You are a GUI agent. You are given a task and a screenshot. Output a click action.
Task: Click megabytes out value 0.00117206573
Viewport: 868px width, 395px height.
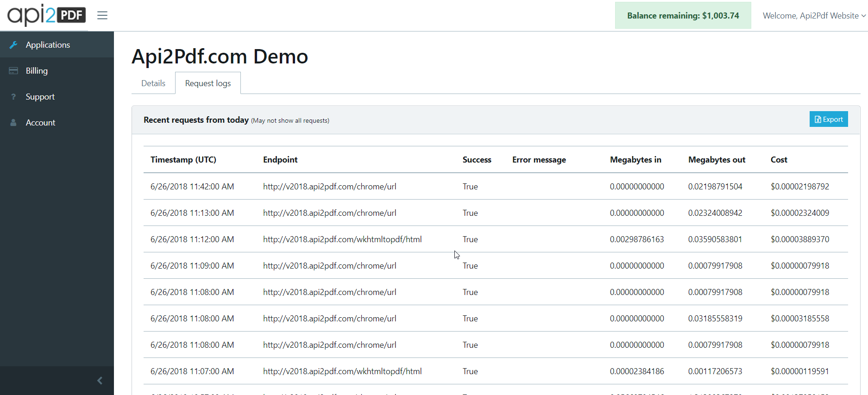[x=715, y=371]
